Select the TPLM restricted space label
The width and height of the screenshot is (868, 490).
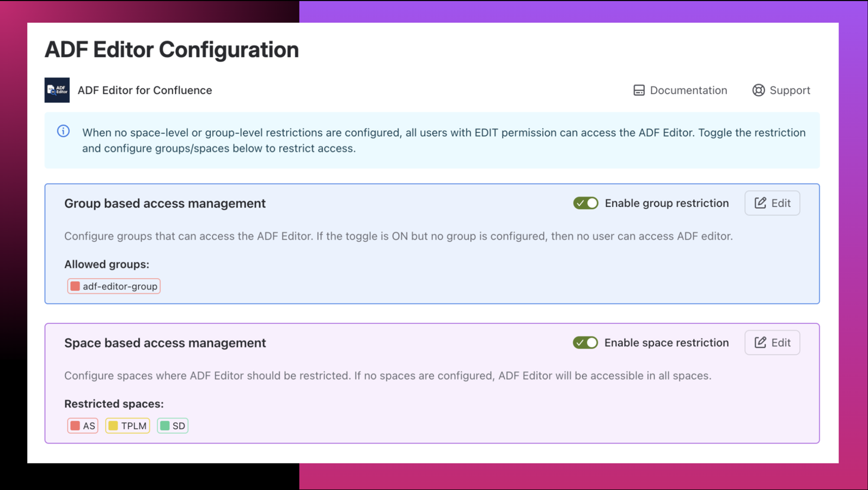click(x=134, y=426)
